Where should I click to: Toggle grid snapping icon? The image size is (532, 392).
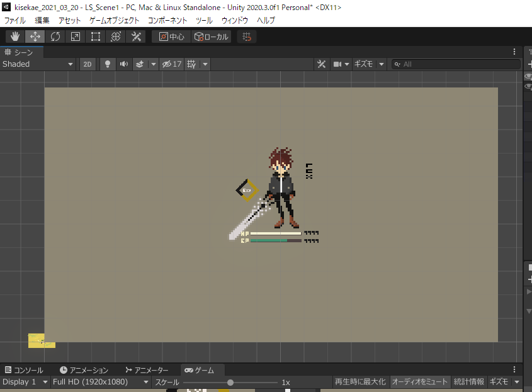click(247, 36)
